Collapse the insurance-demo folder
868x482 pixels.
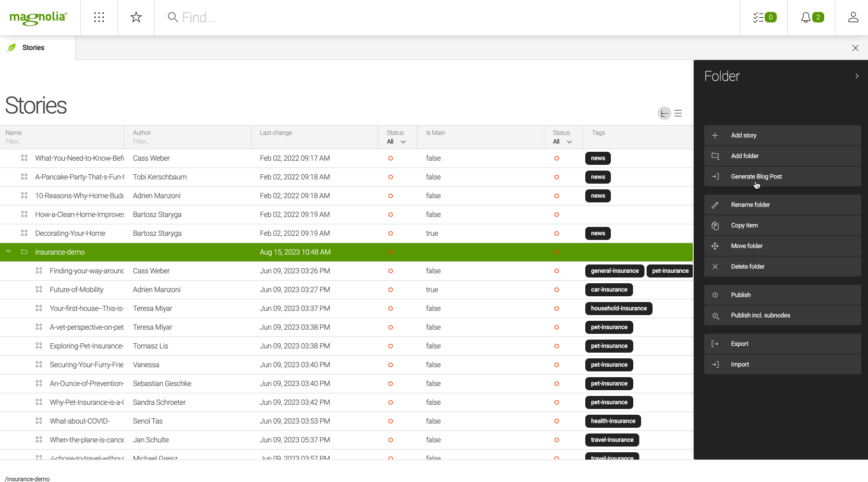coord(8,252)
